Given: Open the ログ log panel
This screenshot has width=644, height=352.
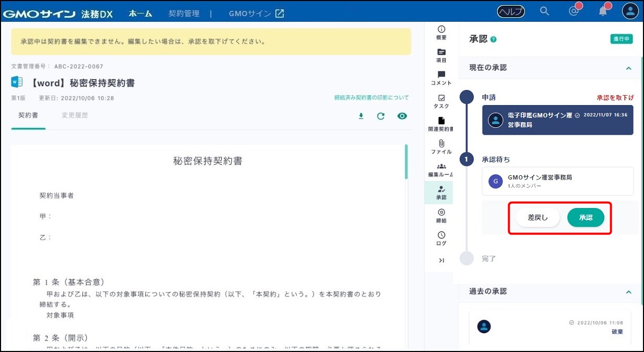Looking at the screenshot, I should click(441, 239).
